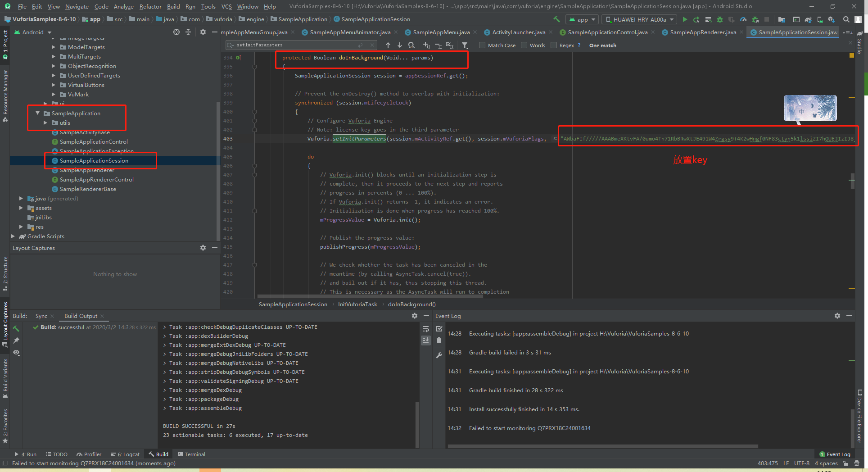Click Scroll to End icon in Build output
This screenshot has height=472, width=868.
tap(426, 340)
